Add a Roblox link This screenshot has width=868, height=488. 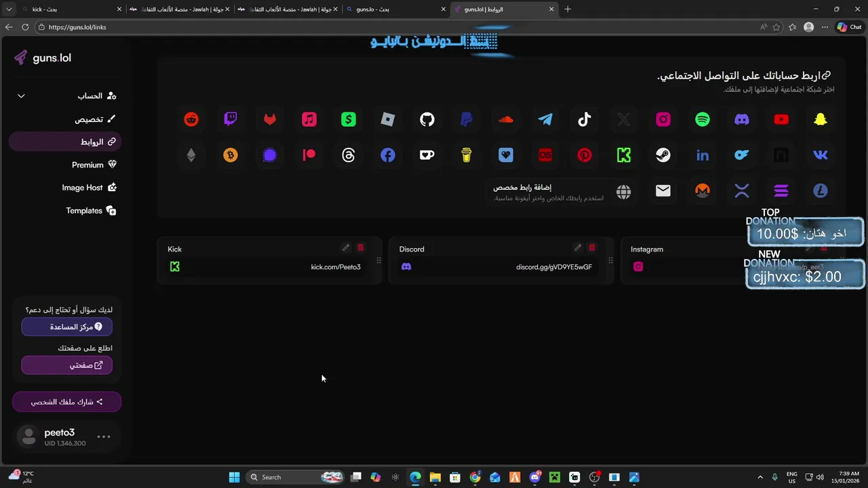coord(388,120)
